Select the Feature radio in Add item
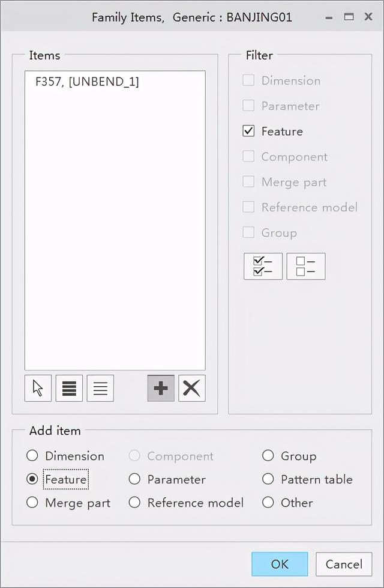This screenshot has height=588, width=384. (32, 479)
